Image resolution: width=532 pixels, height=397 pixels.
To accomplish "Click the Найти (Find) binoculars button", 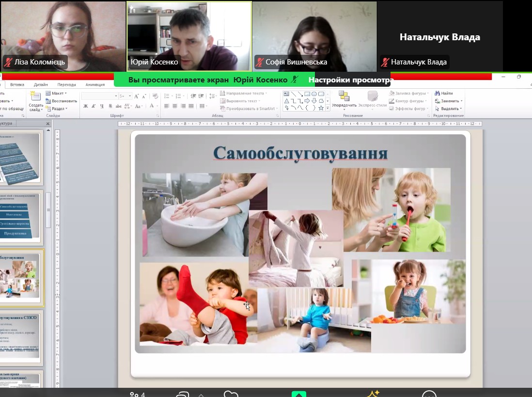I will coord(443,93).
